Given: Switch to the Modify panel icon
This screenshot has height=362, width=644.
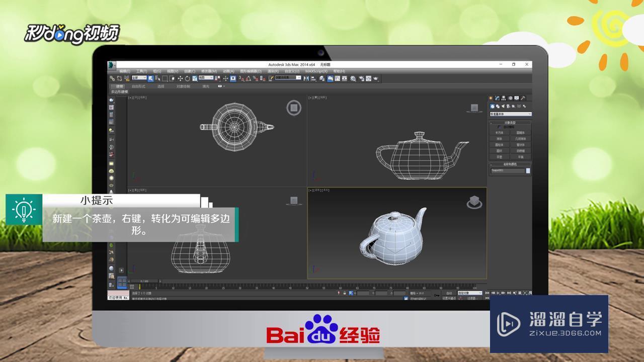Looking at the screenshot, I should pos(497,98).
